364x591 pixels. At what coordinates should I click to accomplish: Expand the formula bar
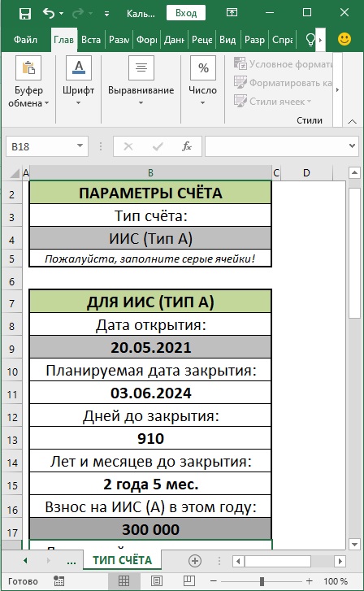click(x=352, y=146)
